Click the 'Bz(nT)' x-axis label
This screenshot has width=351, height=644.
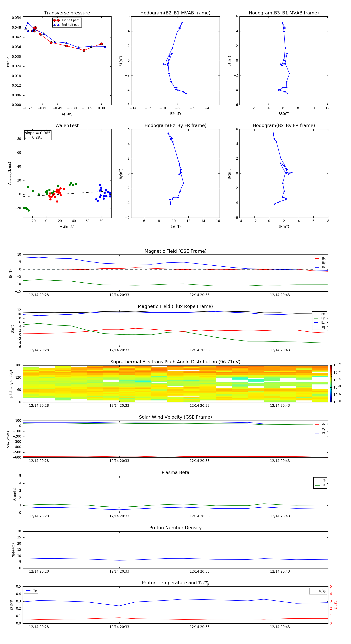point(175,227)
